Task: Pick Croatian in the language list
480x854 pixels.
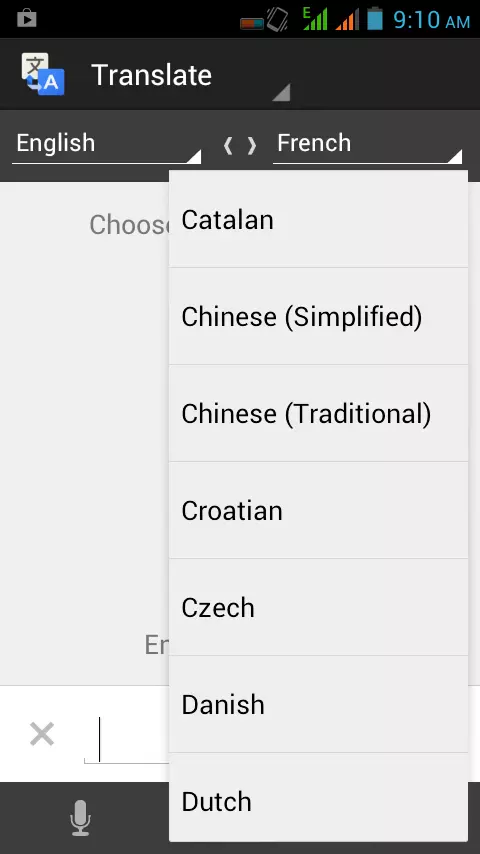Action: (x=318, y=510)
